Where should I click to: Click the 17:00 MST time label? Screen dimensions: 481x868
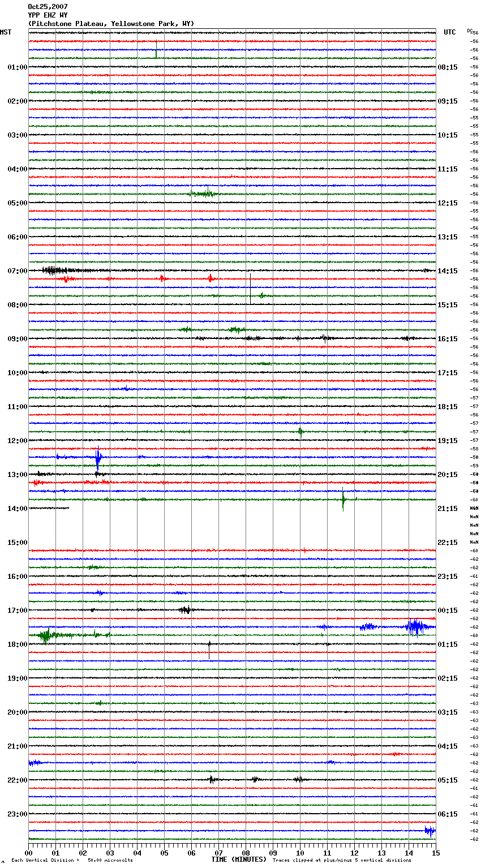pos(18,611)
